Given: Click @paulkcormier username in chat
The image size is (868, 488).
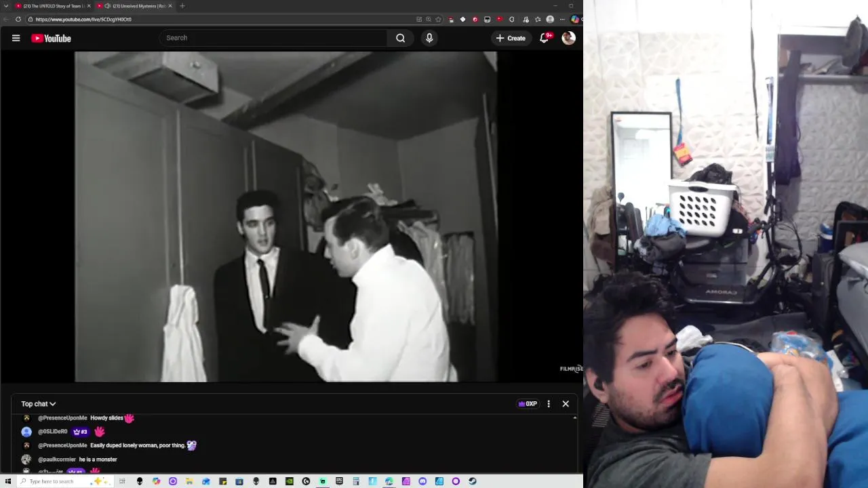Looking at the screenshot, I should point(57,460).
